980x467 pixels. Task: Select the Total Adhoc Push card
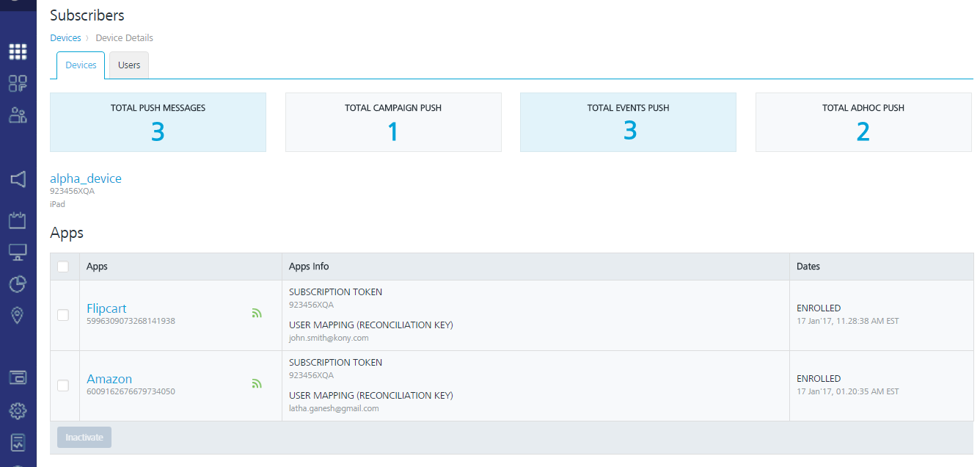[x=863, y=123]
